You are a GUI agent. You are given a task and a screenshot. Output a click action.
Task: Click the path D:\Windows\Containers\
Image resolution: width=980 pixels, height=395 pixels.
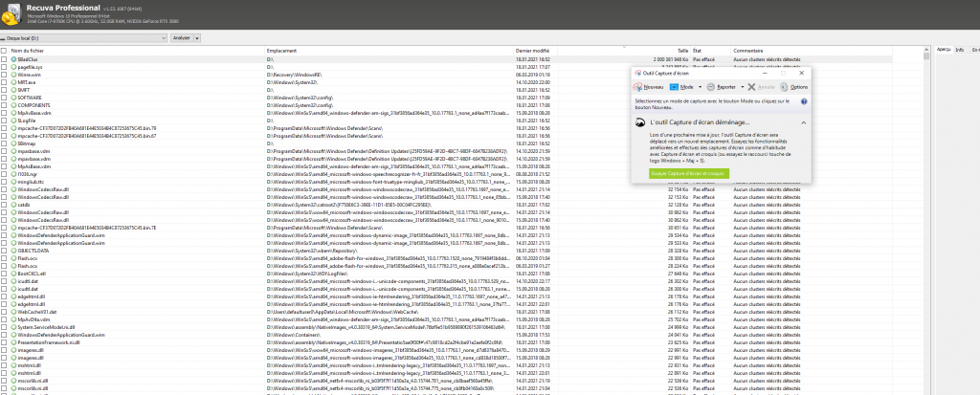click(292, 335)
